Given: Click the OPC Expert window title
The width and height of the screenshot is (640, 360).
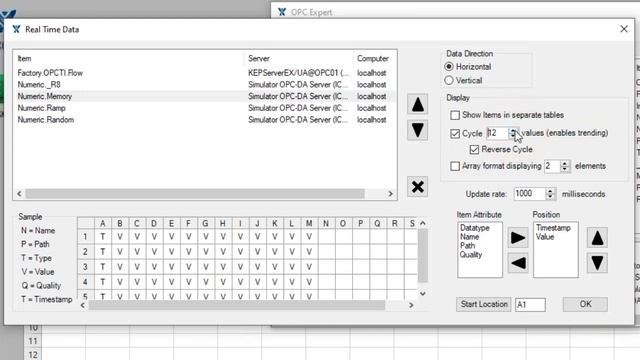Looking at the screenshot, I should click(x=311, y=12).
